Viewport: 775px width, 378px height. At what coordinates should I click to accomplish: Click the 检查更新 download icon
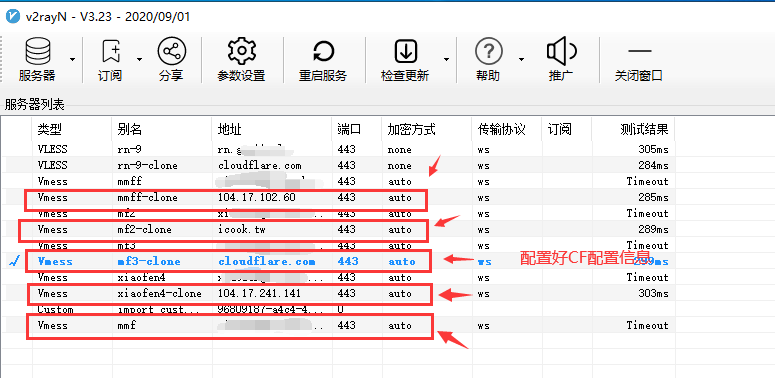tap(405, 51)
